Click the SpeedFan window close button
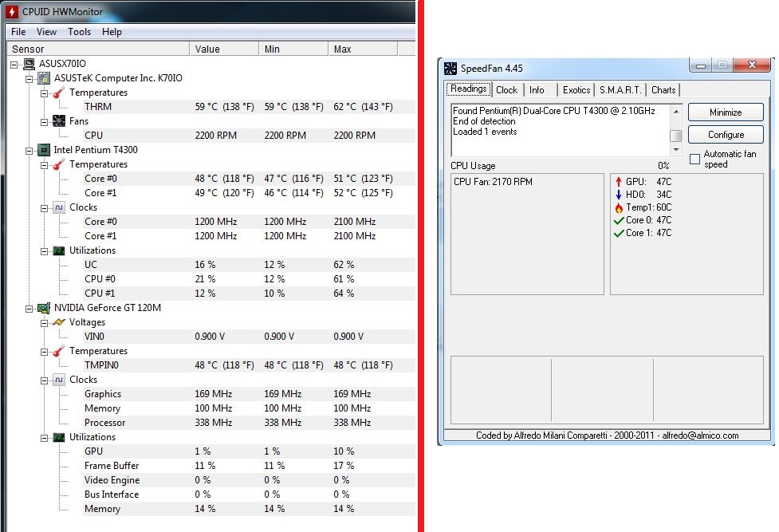Screen dimensions: 779x532 pos(752,65)
